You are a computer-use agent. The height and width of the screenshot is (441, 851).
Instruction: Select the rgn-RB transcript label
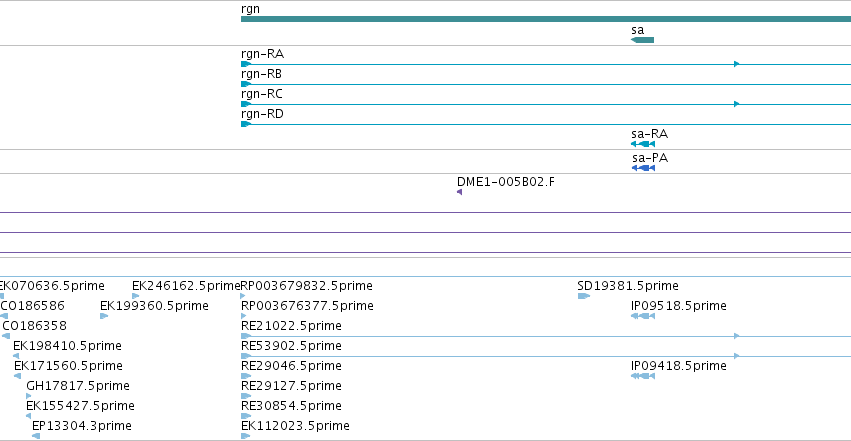[261, 74]
